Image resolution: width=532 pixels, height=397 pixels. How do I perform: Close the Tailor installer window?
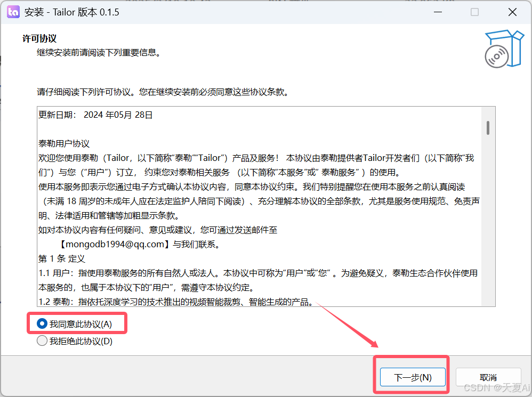click(x=512, y=12)
